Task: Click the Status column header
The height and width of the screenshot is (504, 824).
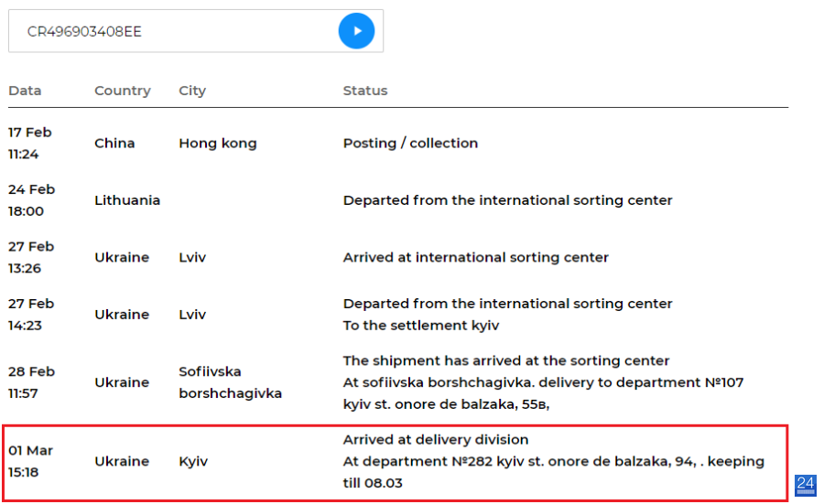Action: pyautogui.click(x=365, y=91)
